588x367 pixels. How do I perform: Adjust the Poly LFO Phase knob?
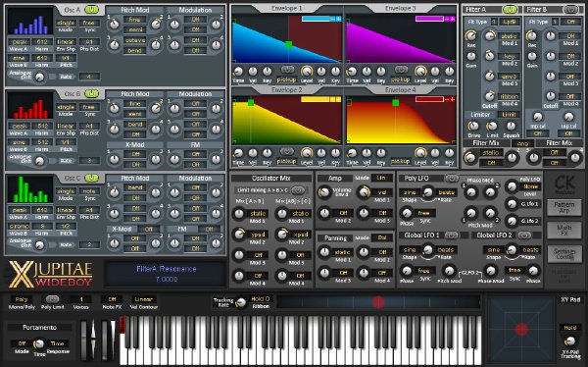tap(407, 213)
